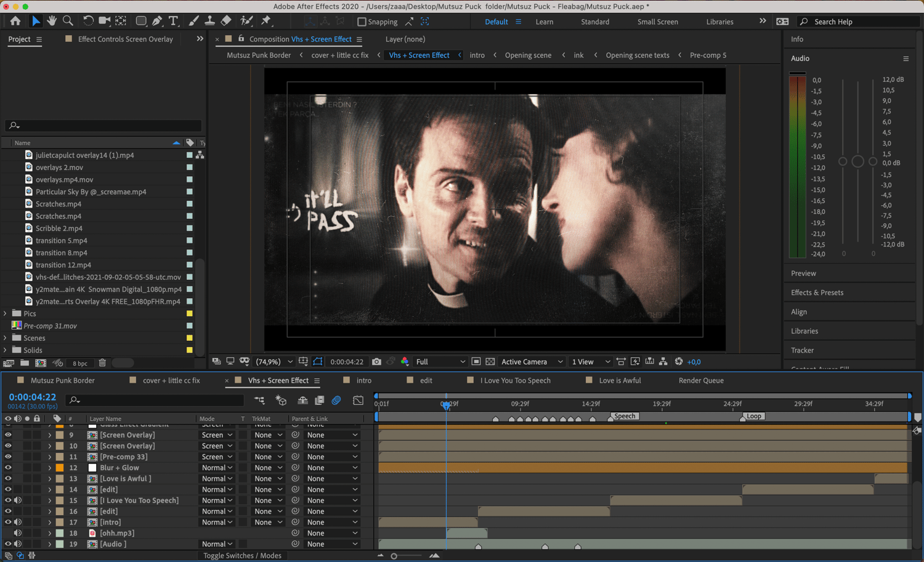Enable the Snapping checkbox

point(362,22)
